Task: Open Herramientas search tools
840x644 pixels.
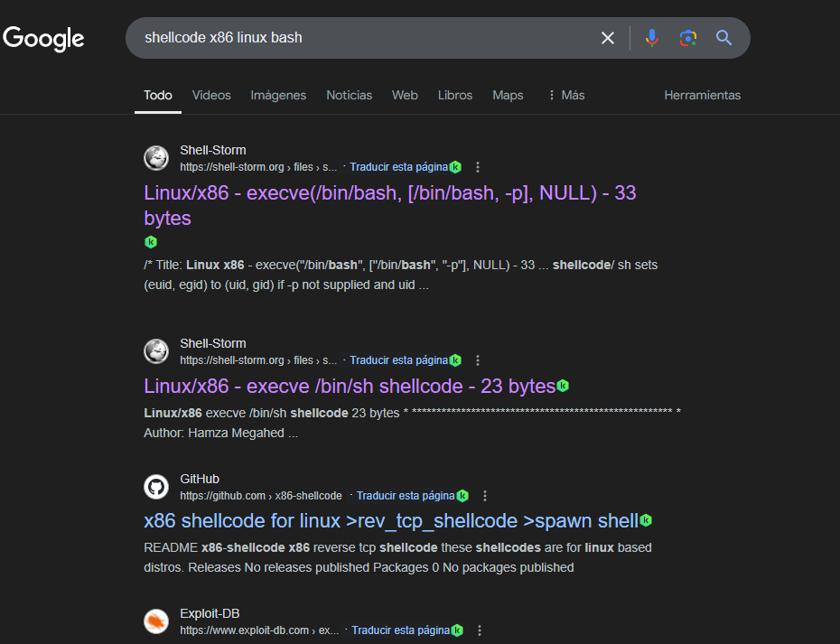Action: click(x=703, y=96)
